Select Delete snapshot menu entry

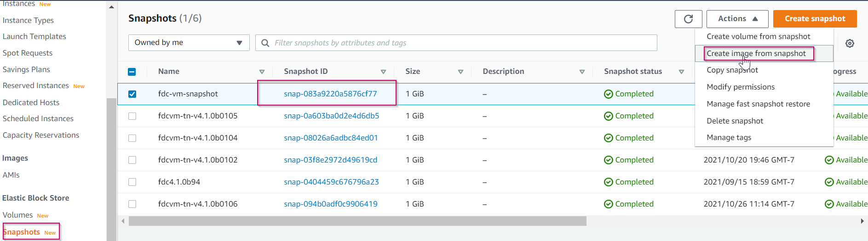coord(735,121)
